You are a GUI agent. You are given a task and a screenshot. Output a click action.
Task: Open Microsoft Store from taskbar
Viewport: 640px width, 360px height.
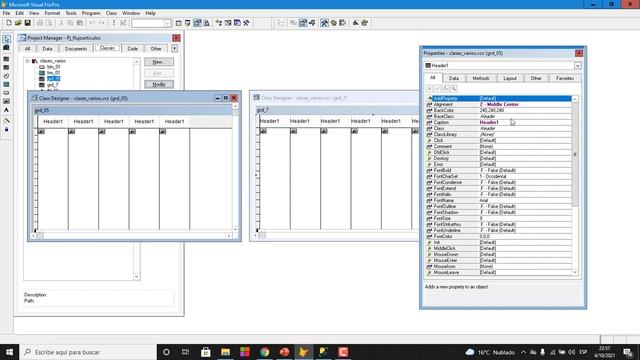(206, 352)
